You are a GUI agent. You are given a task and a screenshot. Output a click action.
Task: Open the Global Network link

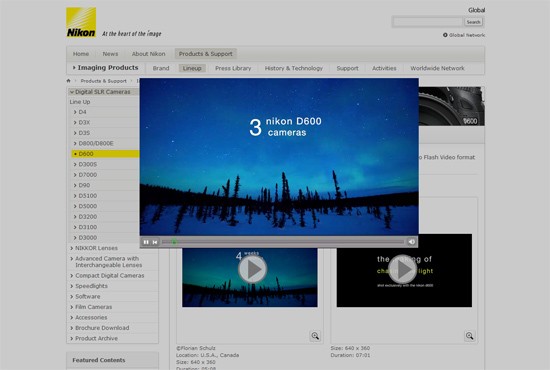point(464,35)
